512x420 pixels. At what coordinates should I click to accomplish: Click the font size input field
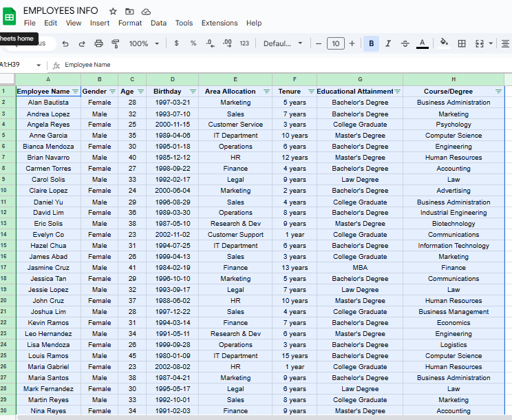click(336, 43)
